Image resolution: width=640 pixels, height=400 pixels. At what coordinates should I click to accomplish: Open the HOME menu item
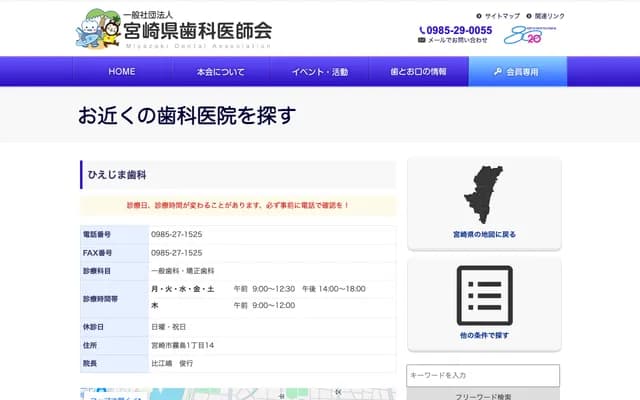pyautogui.click(x=121, y=72)
